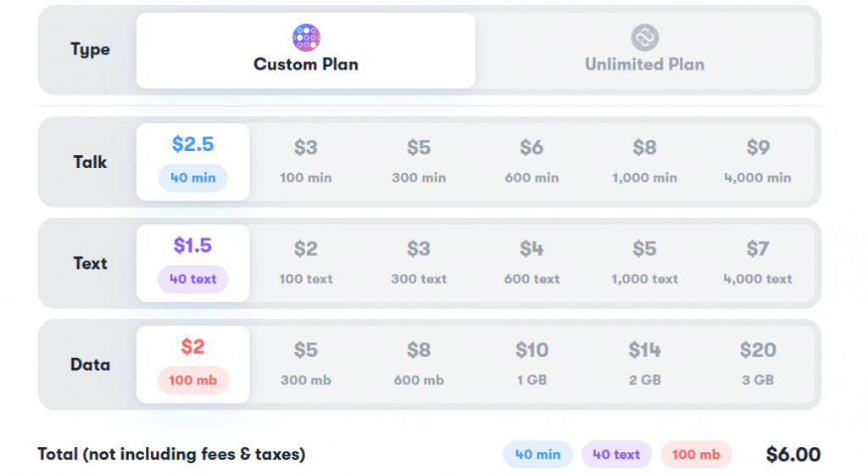The width and height of the screenshot is (868, 475).
Task: Select the $2.5 40 min talk option
Action: tap(193, 162)
